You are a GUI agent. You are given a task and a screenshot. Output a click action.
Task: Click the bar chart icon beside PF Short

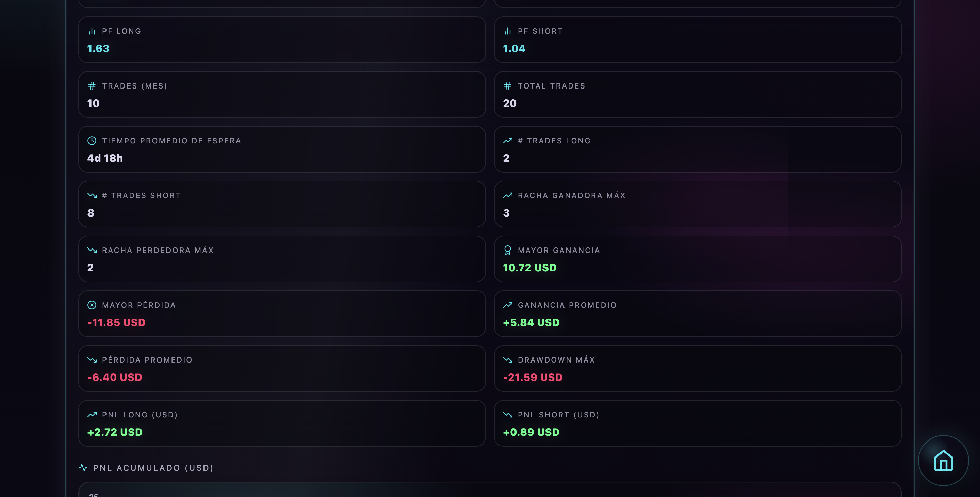(507, 31)
